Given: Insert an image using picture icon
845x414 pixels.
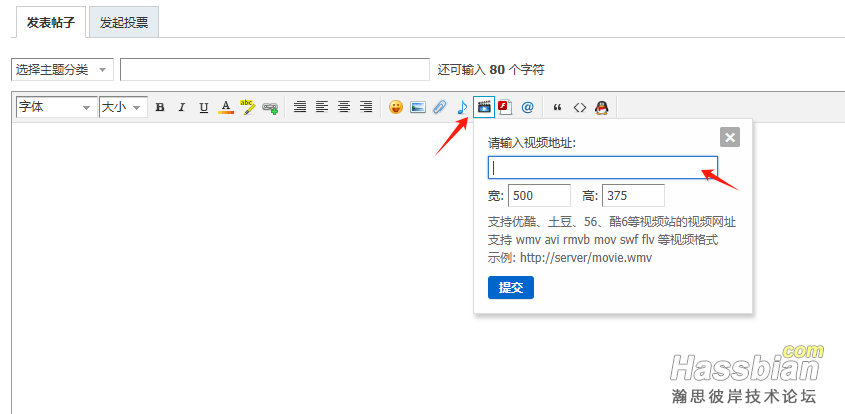Looking at the screenshot, I should tap(418, 107).
